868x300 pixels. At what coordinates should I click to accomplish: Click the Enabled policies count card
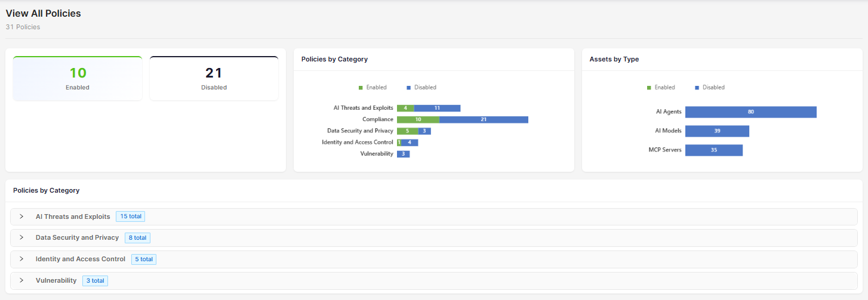(78, 79)
